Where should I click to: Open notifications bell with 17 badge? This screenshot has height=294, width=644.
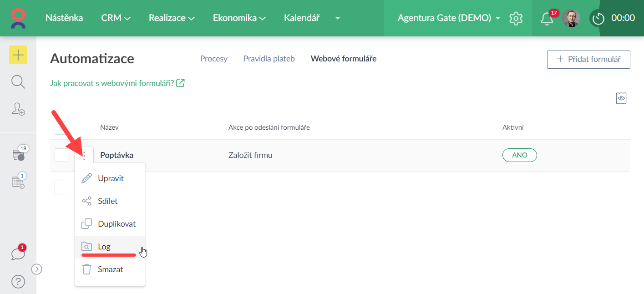pos(547,18)
